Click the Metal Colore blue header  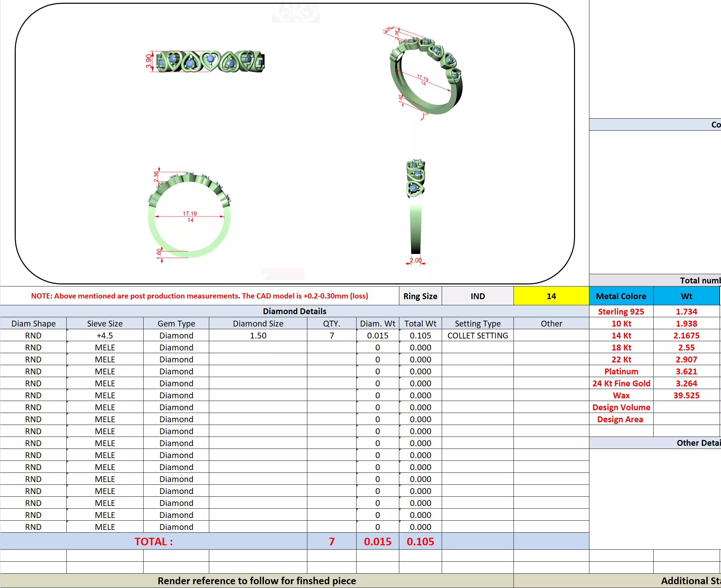coord(621,296)
